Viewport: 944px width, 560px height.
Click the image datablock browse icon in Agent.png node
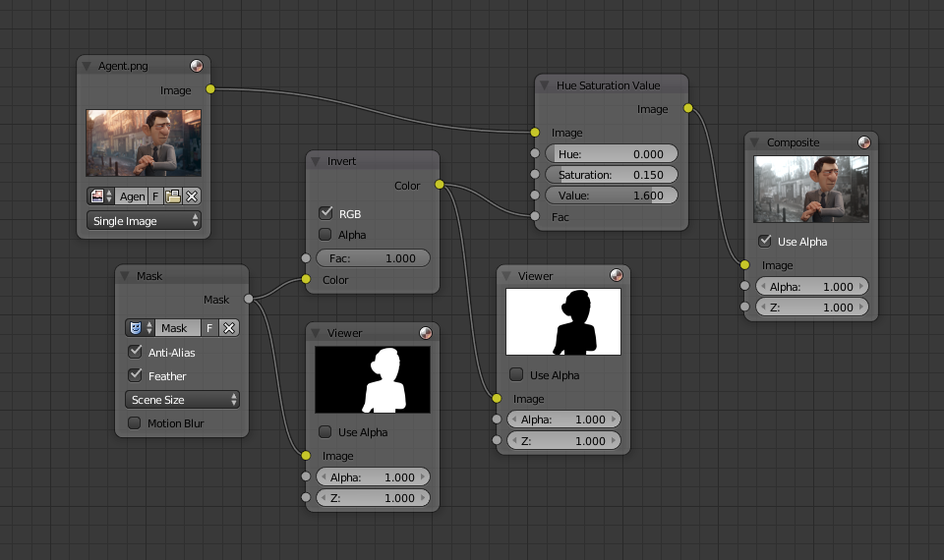(100, 196)
